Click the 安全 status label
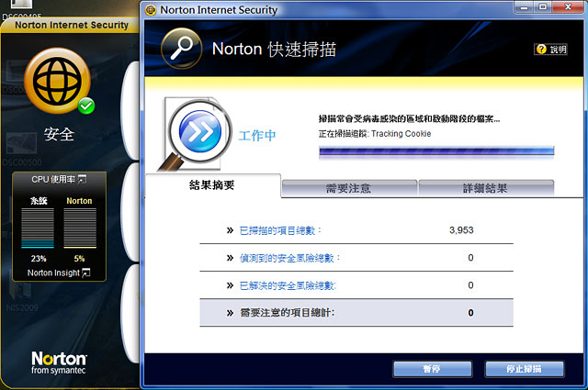588x390 pixels. (59, 134)
